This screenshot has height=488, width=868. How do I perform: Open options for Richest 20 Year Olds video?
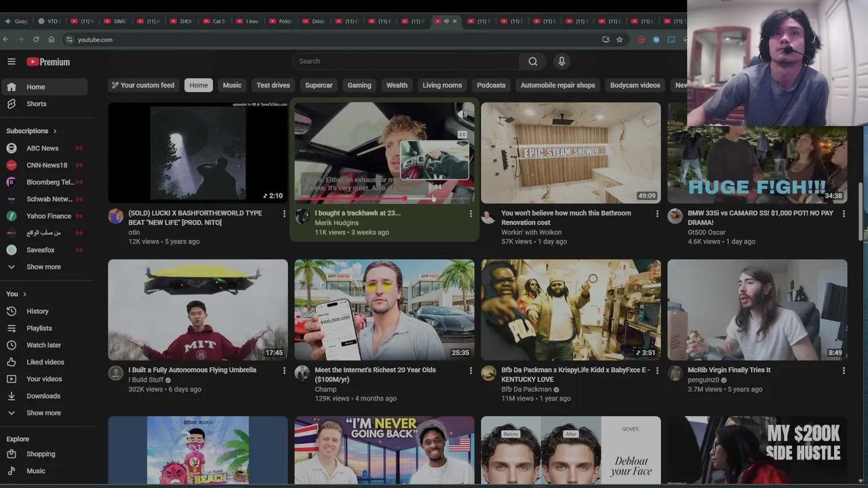pyautogui.click(x=471, y=371)
